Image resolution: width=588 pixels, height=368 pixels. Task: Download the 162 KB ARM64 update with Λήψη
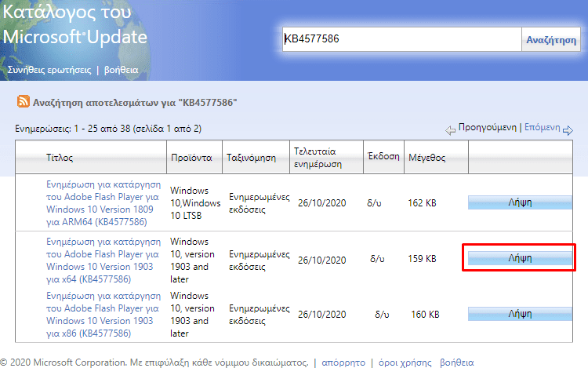tap(520, 202)
